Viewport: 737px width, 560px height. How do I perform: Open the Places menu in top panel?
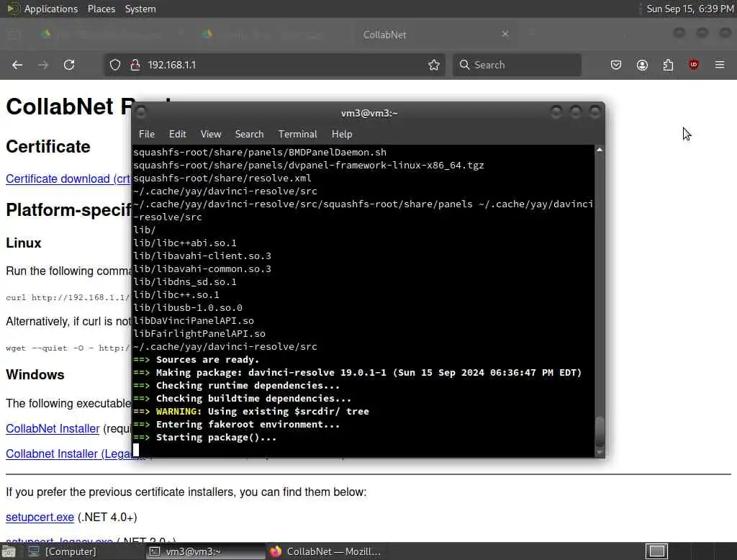point(101,9)
